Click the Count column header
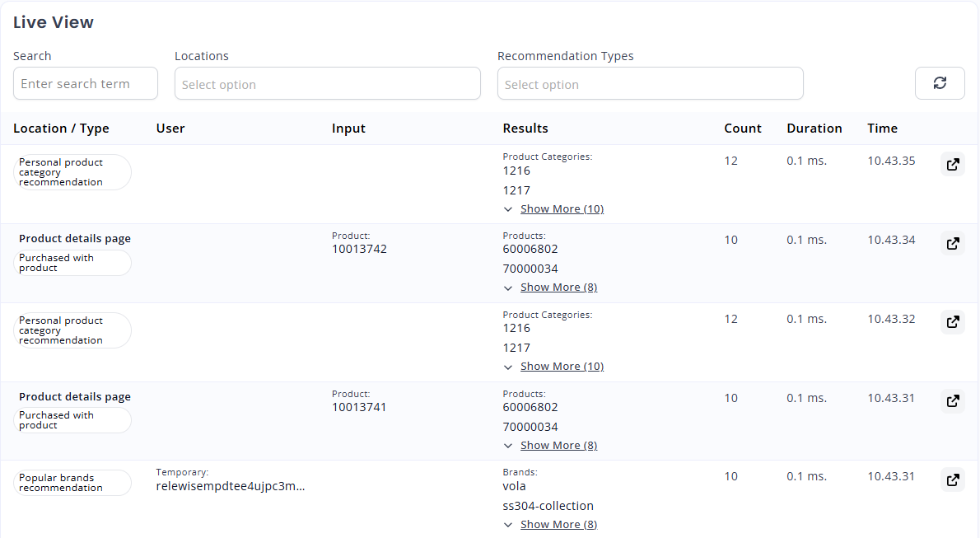Screen dimensions: 980x538 pos(743,129)
